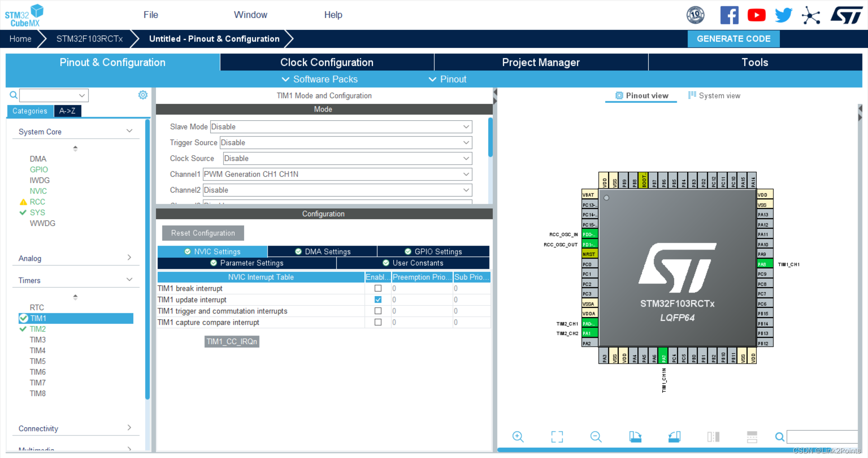The height and width of the screenshot is (458, 868).
Task: Click the pin search magnifier icon
Action: (780, 437)
